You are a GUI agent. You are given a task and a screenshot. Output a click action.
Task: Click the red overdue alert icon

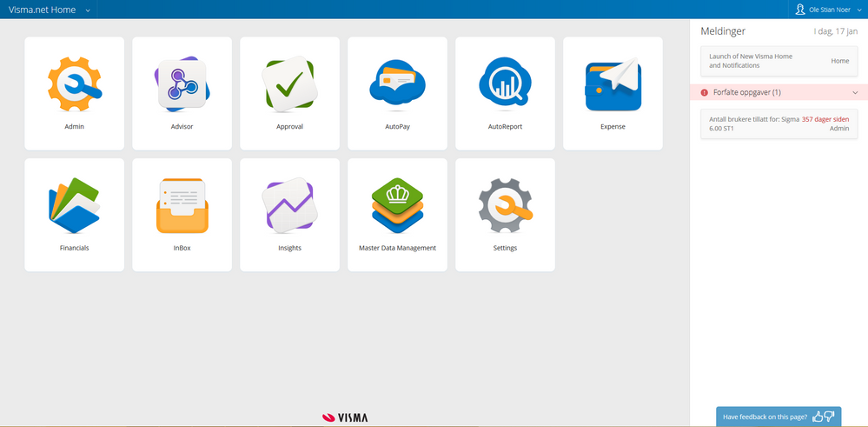[704, 92]
